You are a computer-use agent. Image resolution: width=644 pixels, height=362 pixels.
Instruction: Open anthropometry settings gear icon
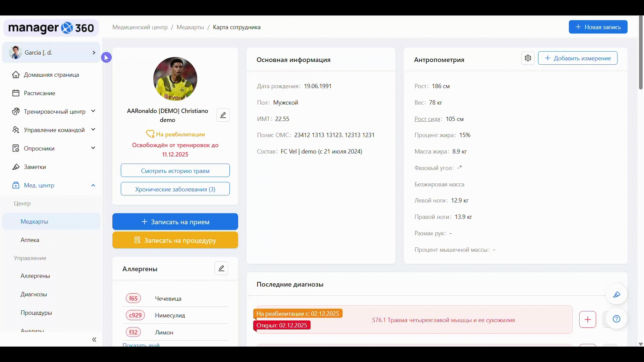(528, 58)
